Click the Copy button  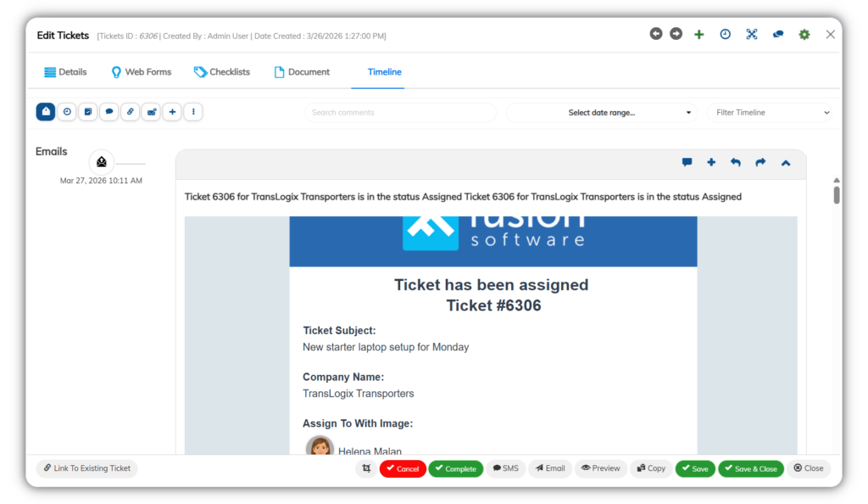pyautogui.click(x=650, y=468)
